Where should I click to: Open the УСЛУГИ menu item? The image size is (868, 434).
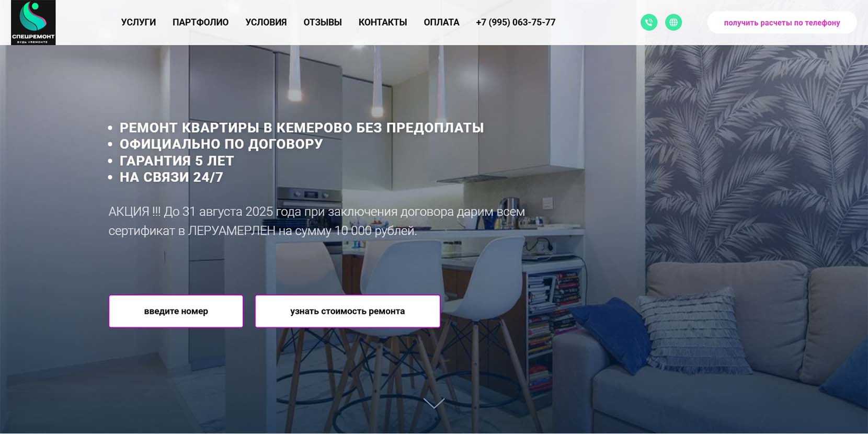[139, 22]
